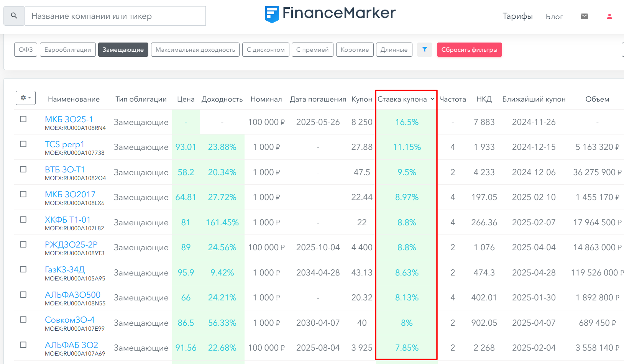Open the АЛЬФАЗО500 bond link
The height and width of the screenshot is (364, 624).
(73, 295)
